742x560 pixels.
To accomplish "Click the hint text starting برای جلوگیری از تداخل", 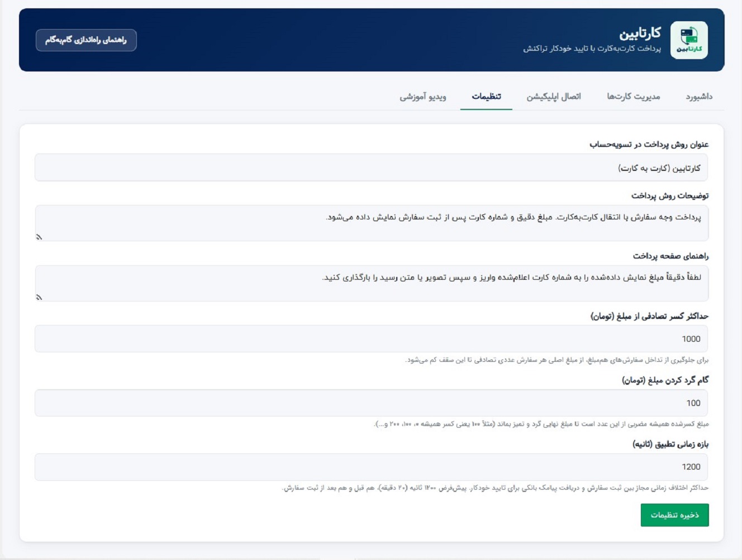I will (556, 360).
